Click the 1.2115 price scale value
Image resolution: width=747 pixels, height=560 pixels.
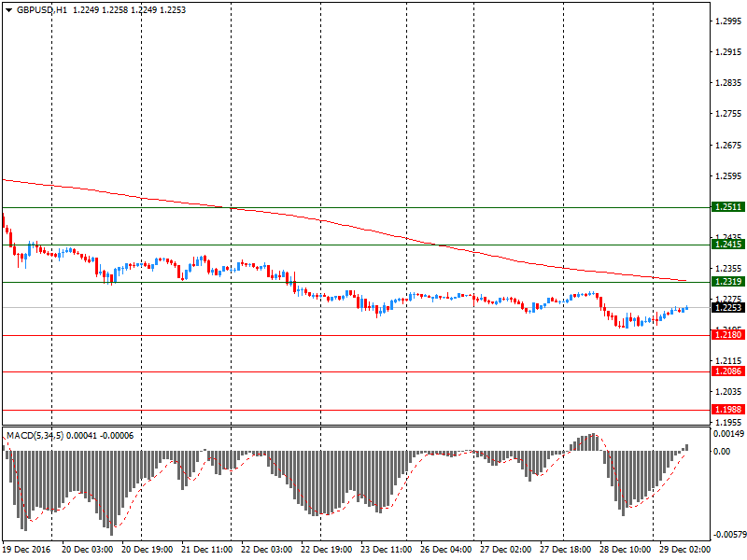pos(728,361)
